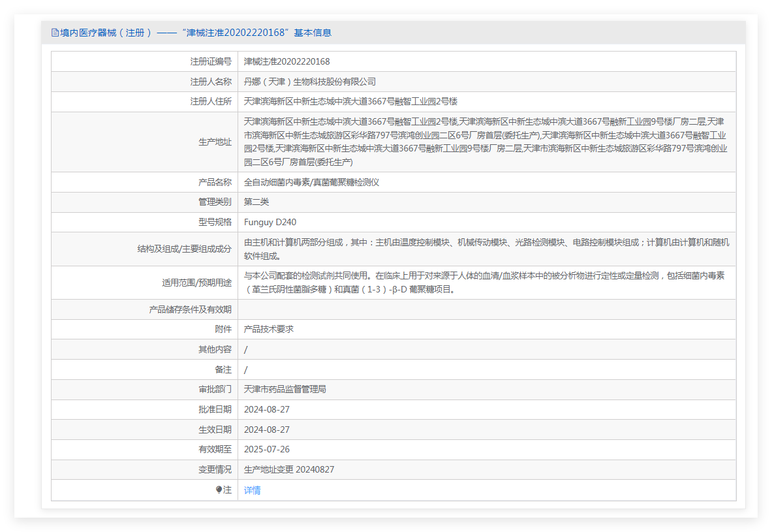Viewport: 772px width, 532px height.
Task: Select the 注册人住所 address value
Action: (350, 101)
